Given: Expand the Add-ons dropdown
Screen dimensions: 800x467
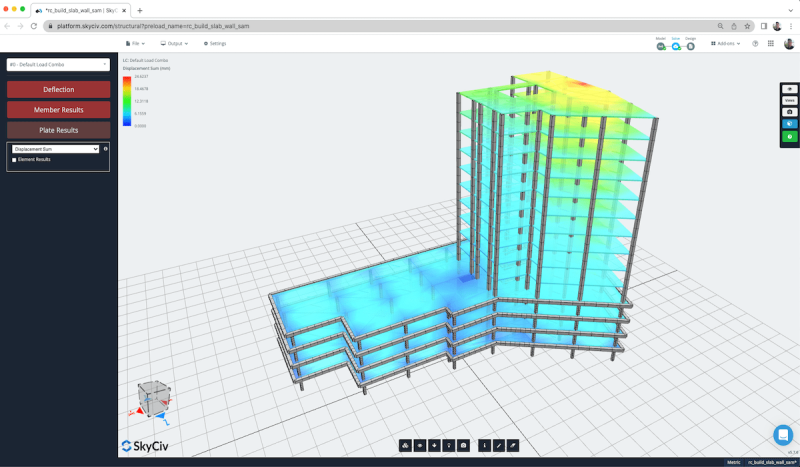Looking at the screenshot, I should 727,44.
